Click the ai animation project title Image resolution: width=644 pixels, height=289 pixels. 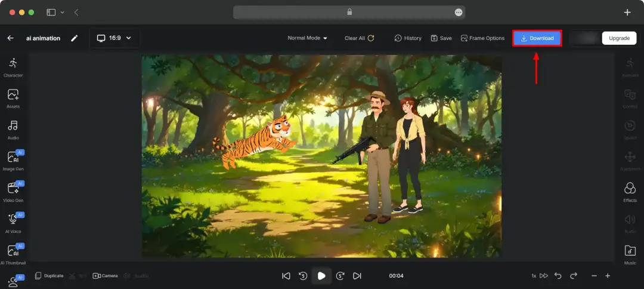coord(43,38)
